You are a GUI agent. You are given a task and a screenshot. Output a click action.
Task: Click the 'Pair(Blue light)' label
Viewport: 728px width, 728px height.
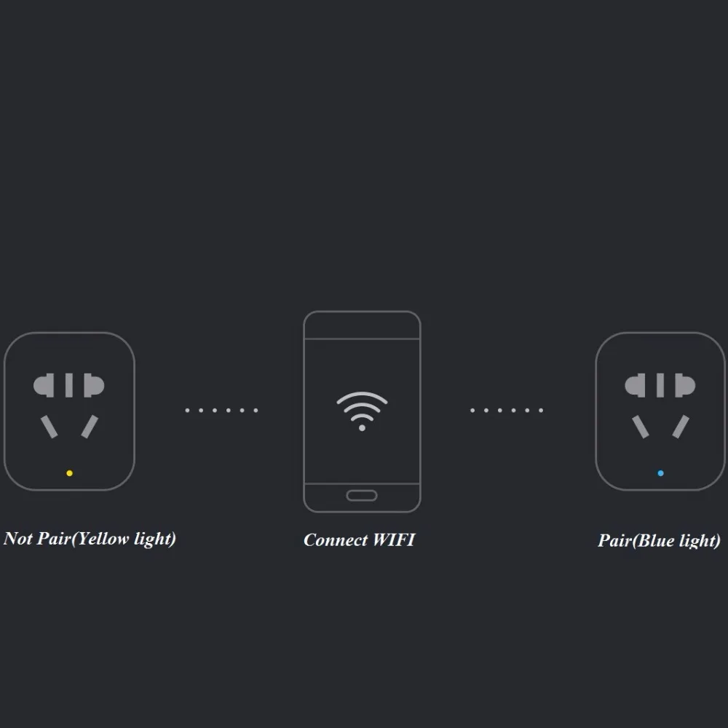tap(660, 540)
